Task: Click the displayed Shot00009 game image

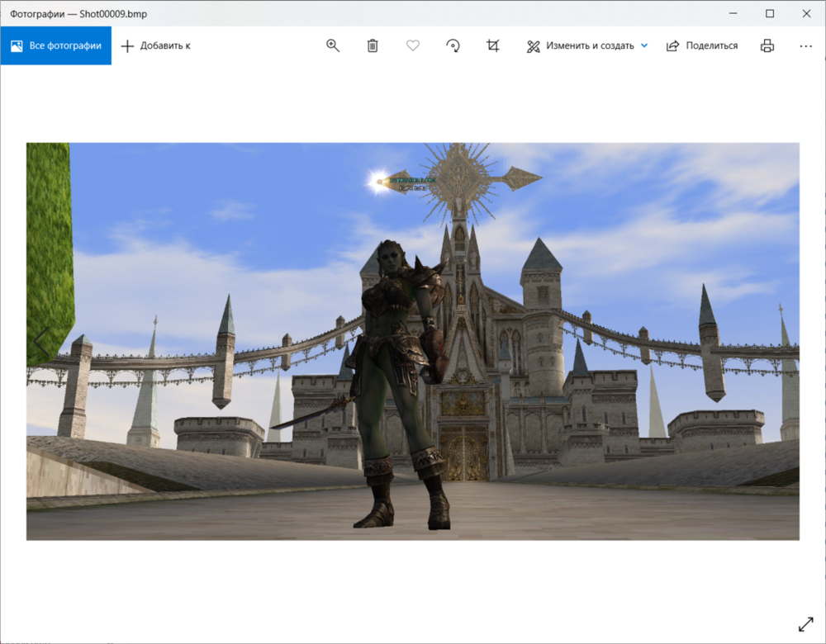Action: point(413,341)
